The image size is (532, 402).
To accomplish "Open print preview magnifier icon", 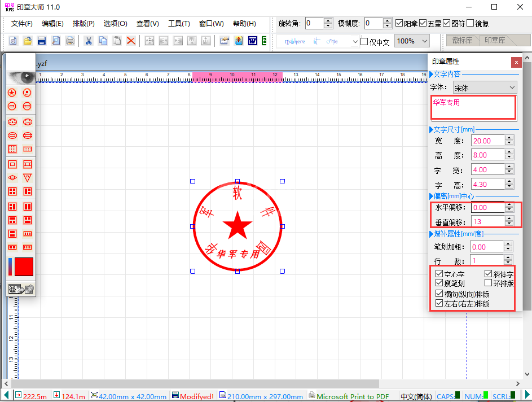I will tap(56, 41).
